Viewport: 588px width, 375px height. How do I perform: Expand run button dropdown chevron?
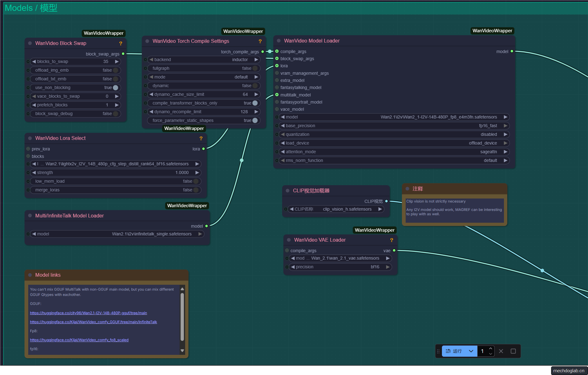[x=471, y=351]
